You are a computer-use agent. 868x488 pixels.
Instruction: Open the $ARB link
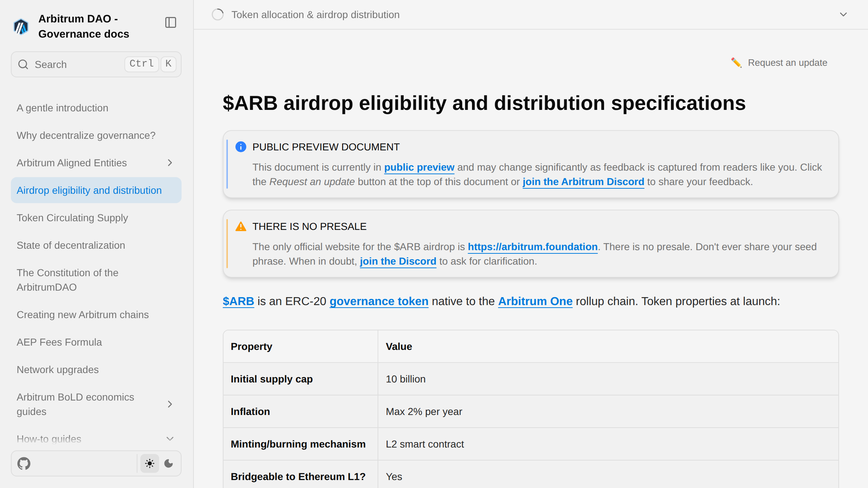coord(238,301)
